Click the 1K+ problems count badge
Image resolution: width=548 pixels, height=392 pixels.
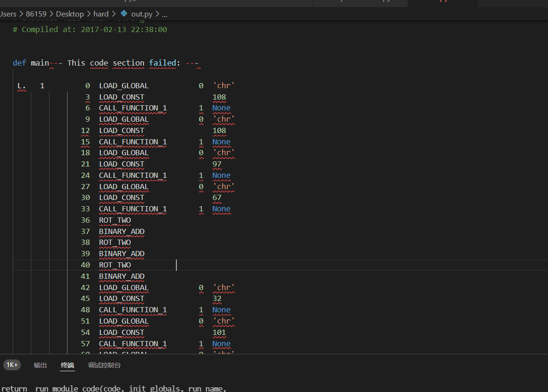[x=12, y=365]
